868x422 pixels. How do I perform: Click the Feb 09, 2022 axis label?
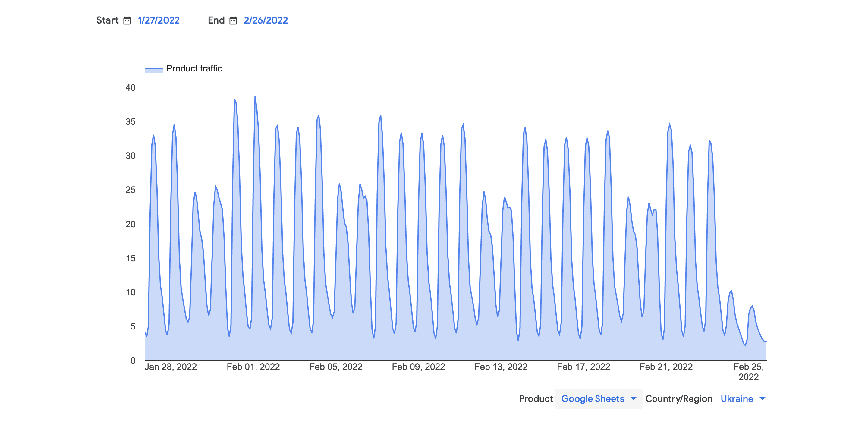click(x=418, y=367)
